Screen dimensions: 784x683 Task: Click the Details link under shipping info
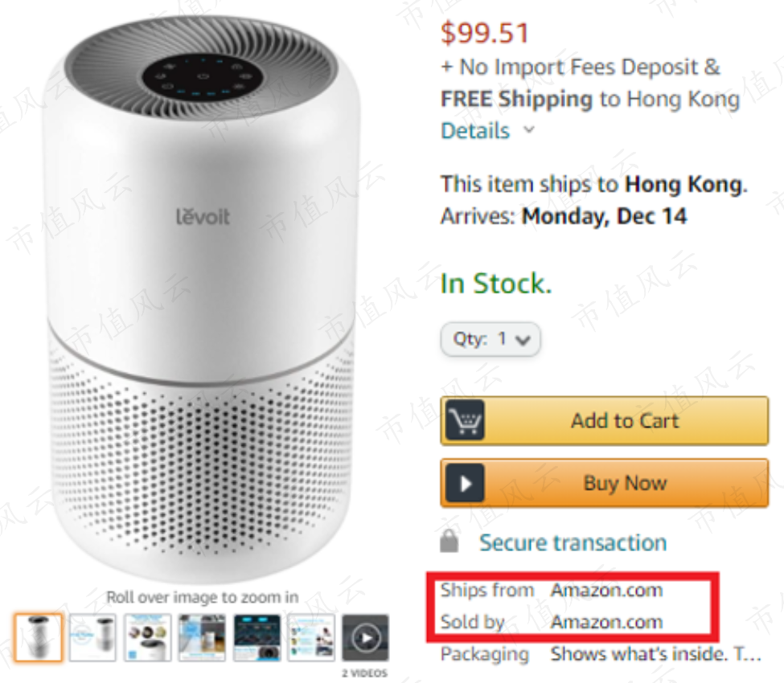tap(475, 131)
